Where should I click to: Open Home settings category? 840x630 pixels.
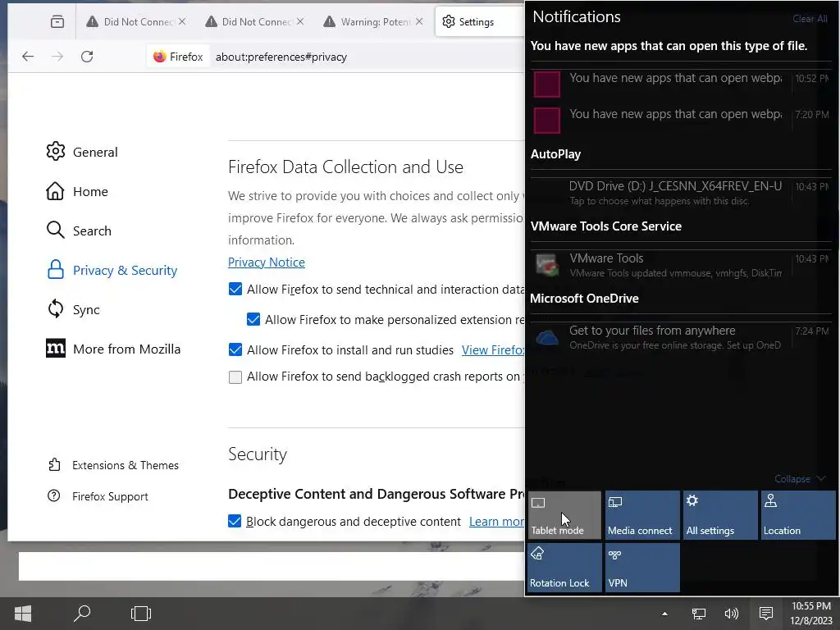click(x=76, y=191)
